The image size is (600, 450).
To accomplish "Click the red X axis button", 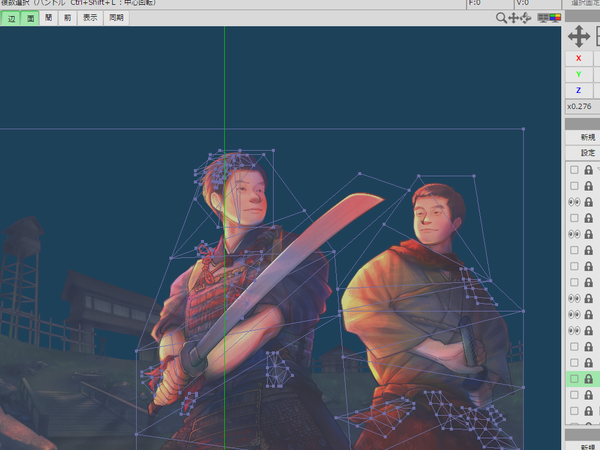I will point(579,58).
